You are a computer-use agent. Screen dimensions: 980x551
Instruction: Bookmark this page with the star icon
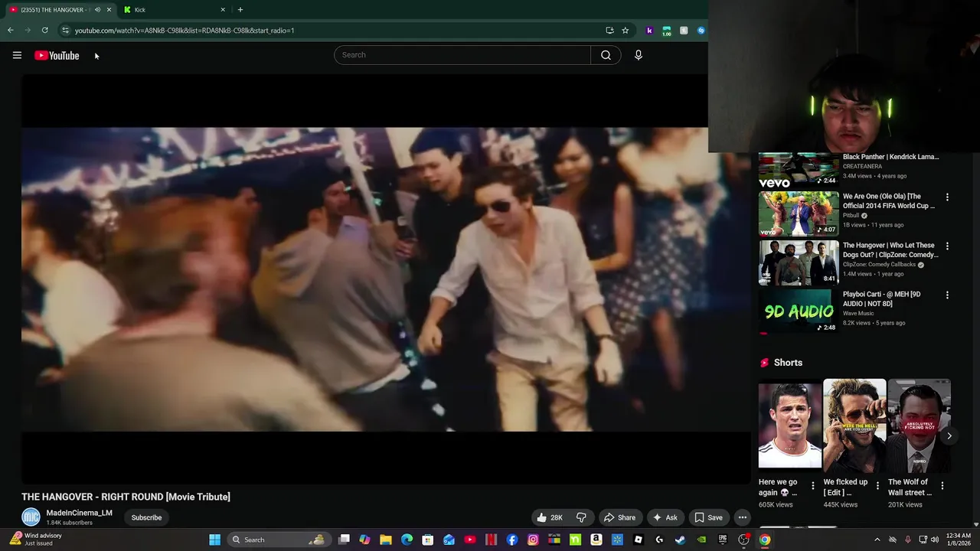[x=626, y=31]
